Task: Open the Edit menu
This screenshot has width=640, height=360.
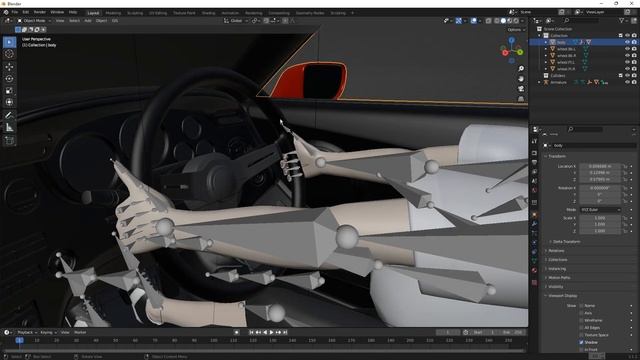Action: click(x=26, y=13)
